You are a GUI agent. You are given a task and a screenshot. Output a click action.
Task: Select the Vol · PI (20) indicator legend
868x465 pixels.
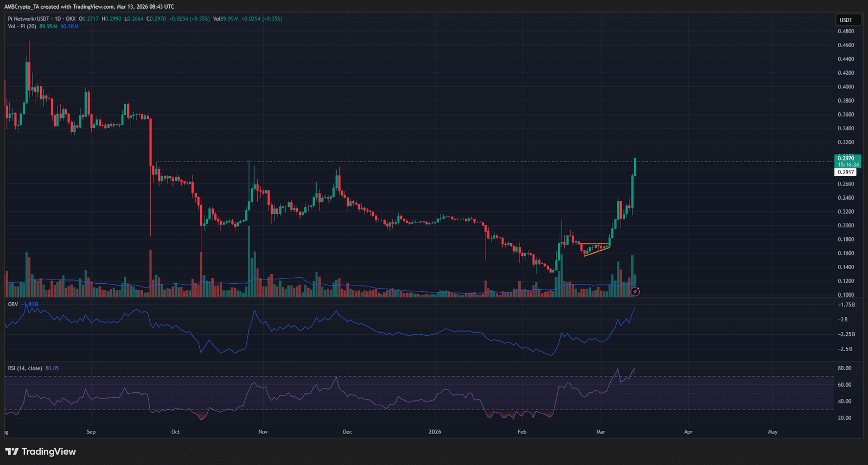pyautogui.click(x=22, y=26)
